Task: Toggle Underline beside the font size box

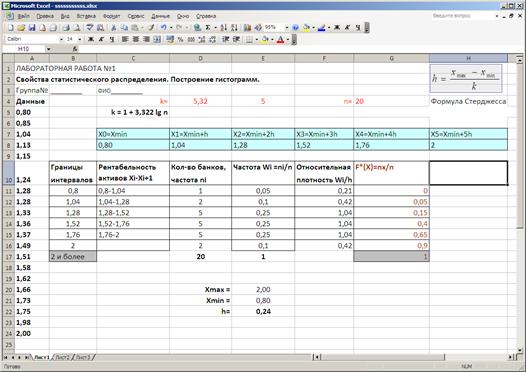Action: 112,39
